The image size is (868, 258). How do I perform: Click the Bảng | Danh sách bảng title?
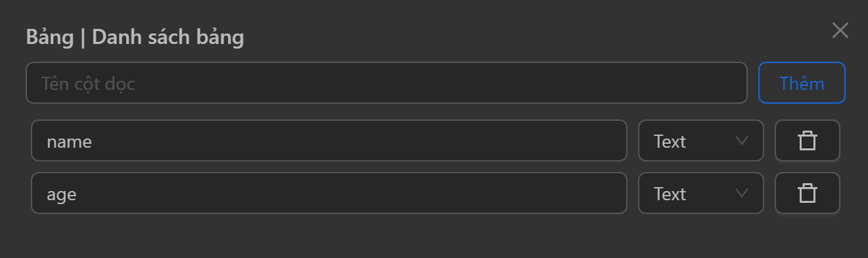[x=135, y=37]
